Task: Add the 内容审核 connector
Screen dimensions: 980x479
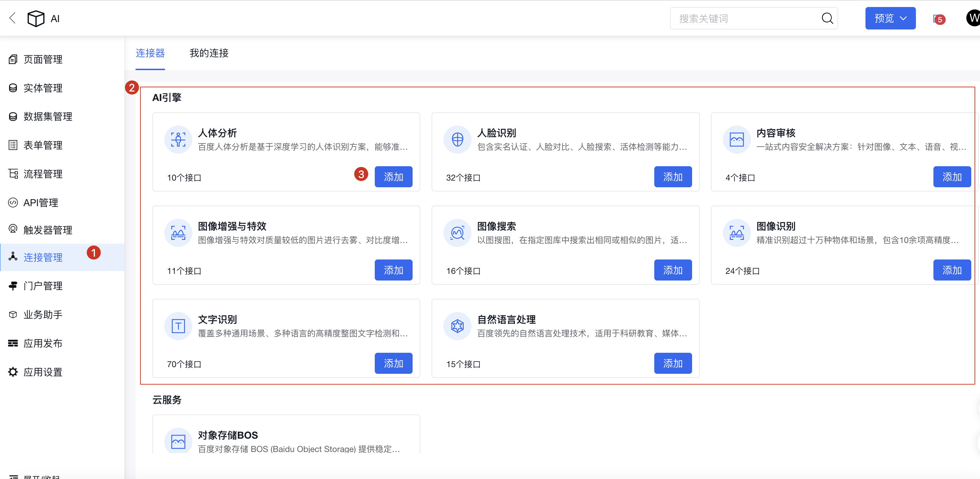Action: (x=952, y=177)
